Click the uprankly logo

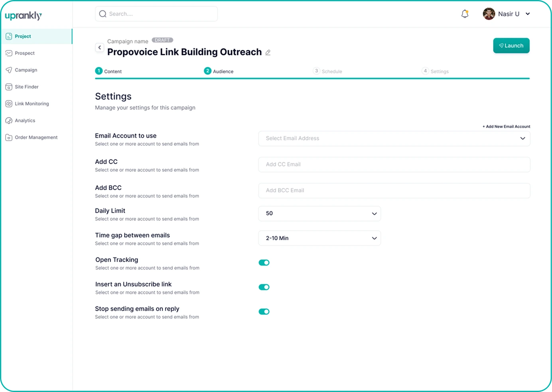23,16
